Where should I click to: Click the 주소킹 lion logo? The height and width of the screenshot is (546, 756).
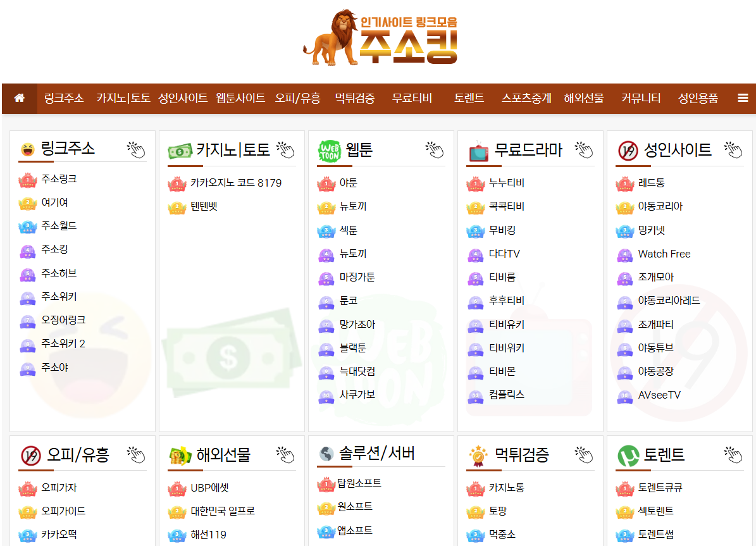point(380,37)
